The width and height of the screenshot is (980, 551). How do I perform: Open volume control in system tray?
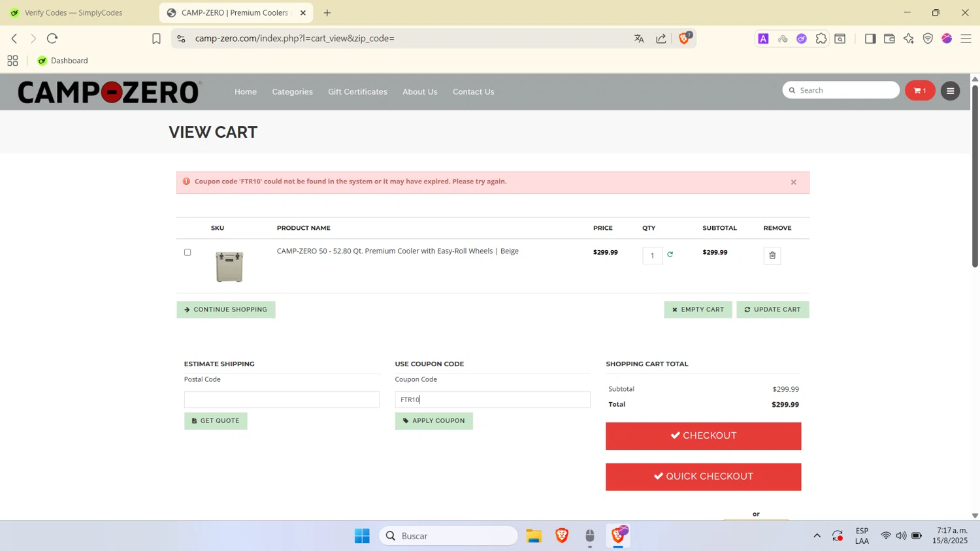[901, 536]
